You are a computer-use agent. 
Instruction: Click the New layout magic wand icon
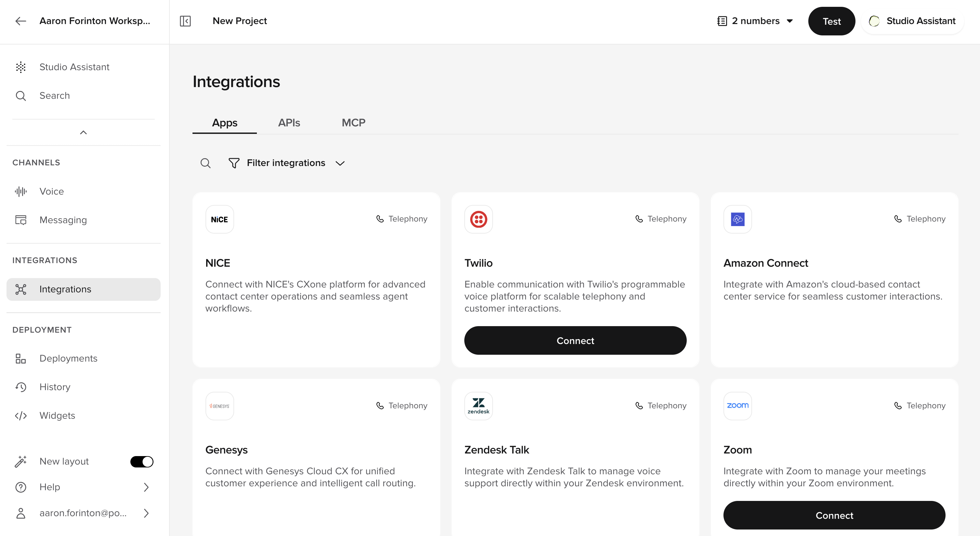point(20,462)
